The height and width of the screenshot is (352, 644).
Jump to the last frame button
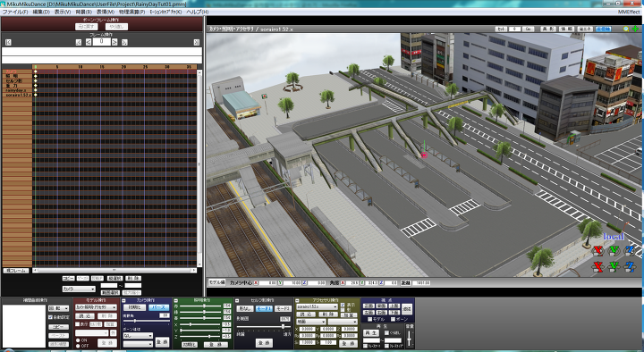click(x=196, y=42)
